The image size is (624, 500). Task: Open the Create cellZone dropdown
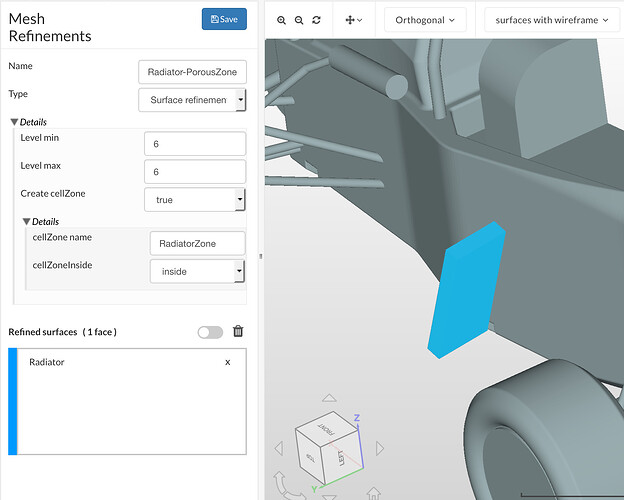point(195,199)
